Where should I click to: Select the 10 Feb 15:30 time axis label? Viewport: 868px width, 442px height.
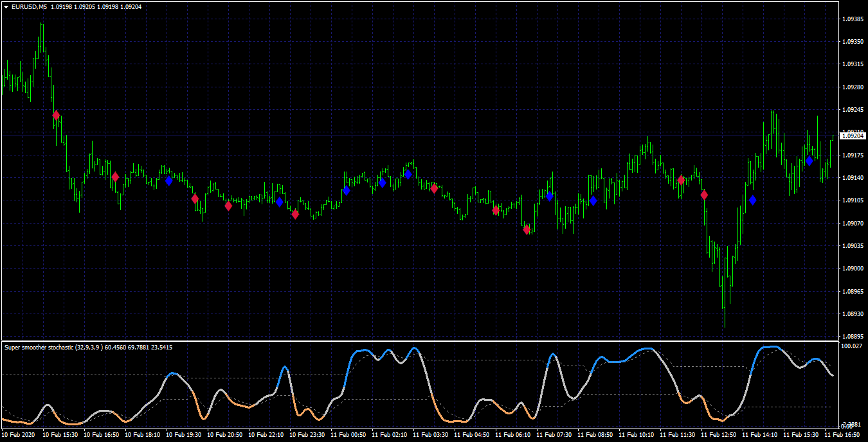(60, 435)
